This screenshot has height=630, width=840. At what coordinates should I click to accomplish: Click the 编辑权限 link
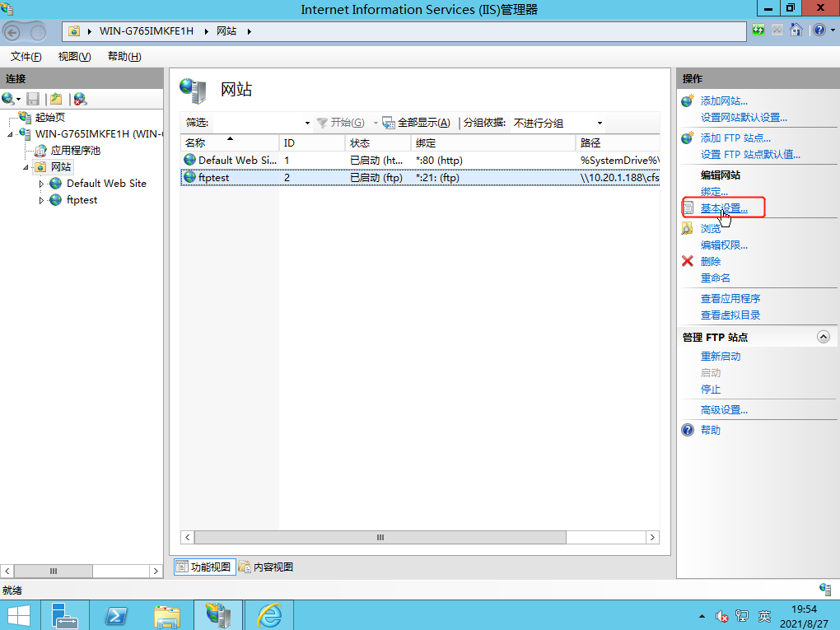point(724,245)
